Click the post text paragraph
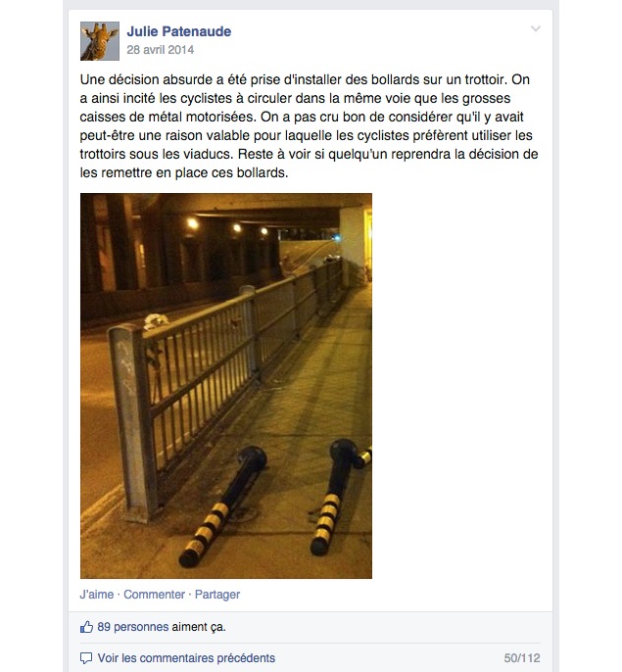The height and width of the screenshot is (672, 622). click(310, 126)
